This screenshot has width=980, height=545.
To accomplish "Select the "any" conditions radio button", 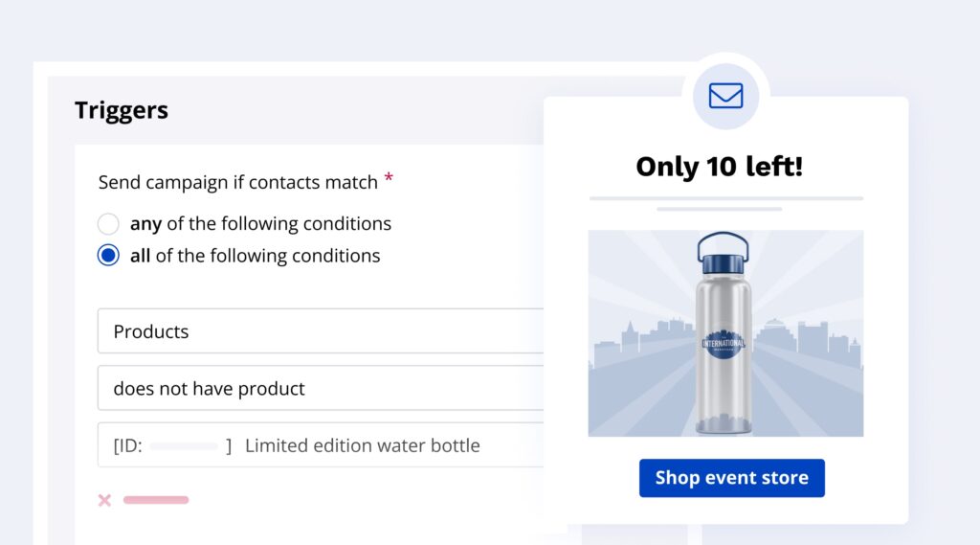I will pos(109,224).
